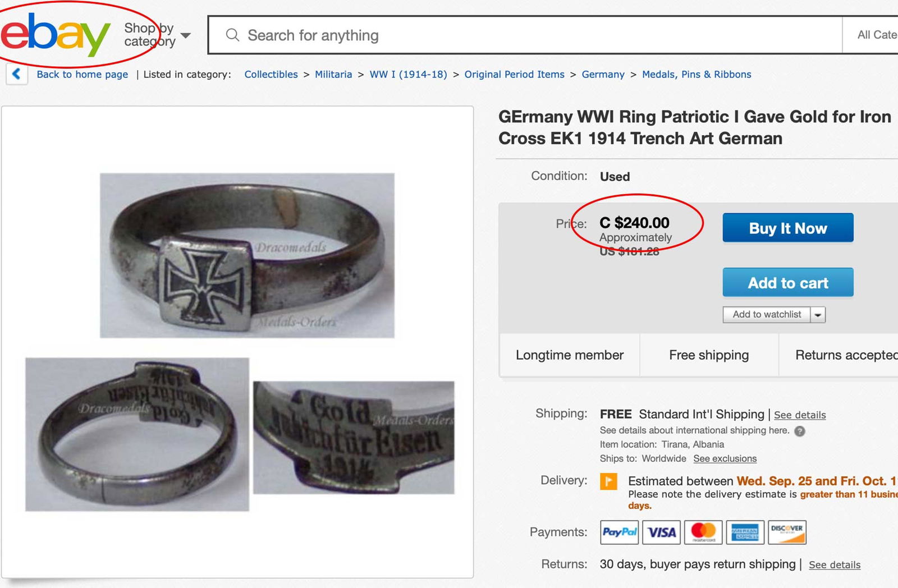Select the VISA payment icon
Screen dimensions: 898x588
point(661,532)
